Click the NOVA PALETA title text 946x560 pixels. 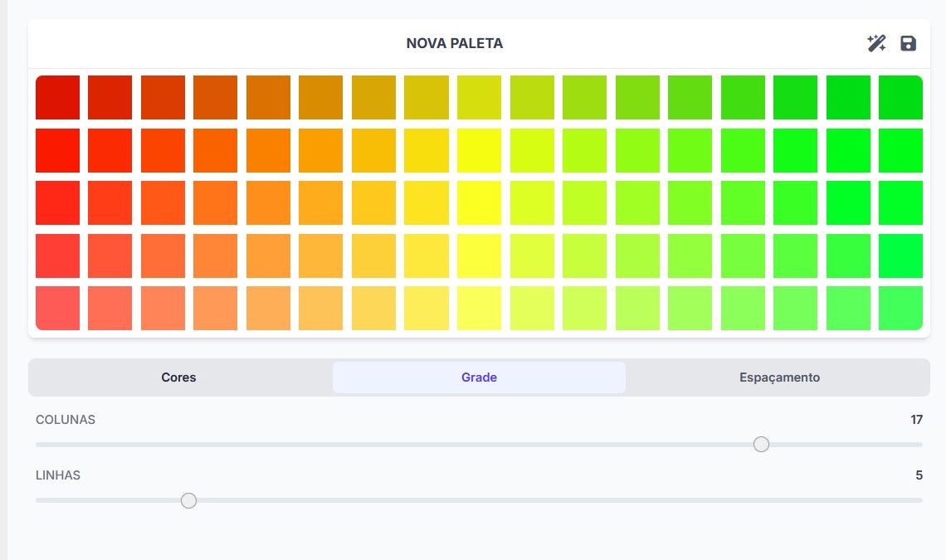coord(454,43)
